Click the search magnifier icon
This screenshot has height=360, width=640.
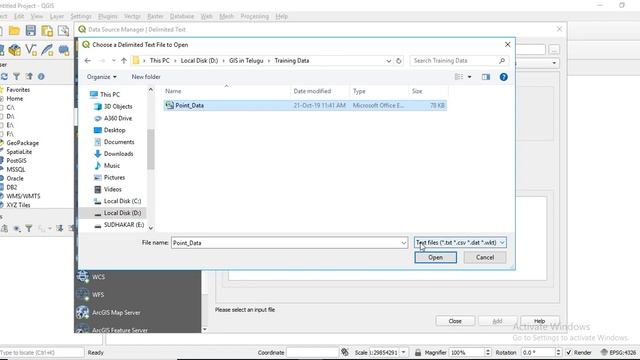[502, 60]
